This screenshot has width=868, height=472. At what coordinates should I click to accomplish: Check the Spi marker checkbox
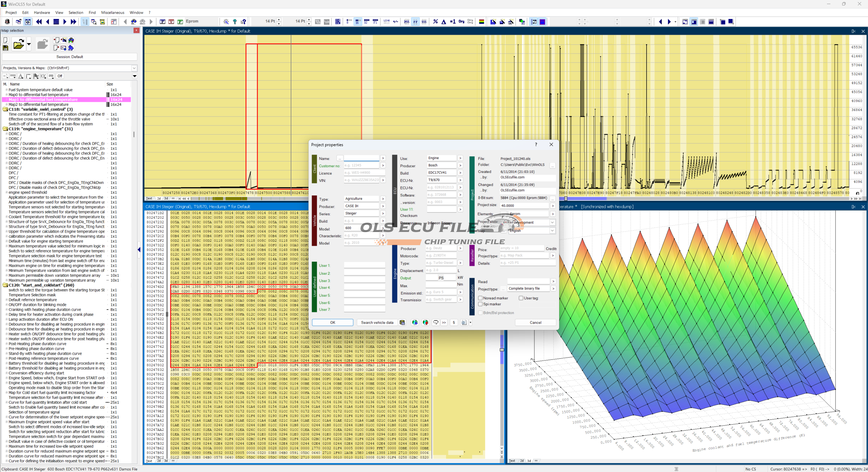[480, 304]
